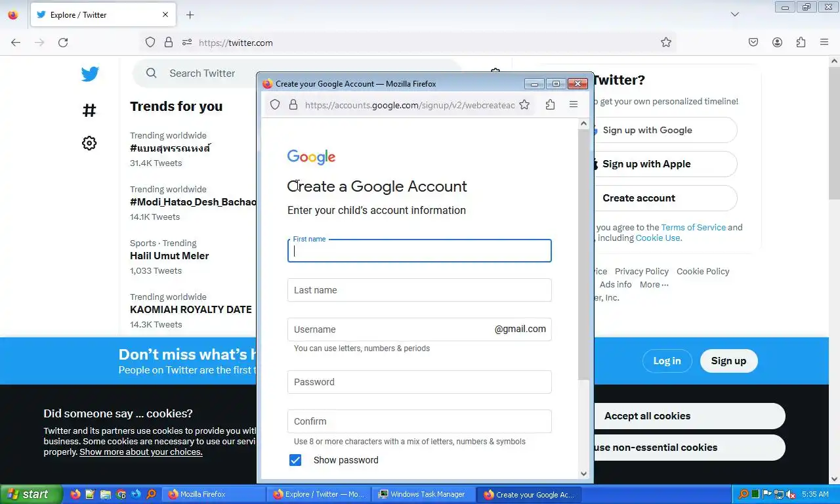Click padlock icon in Google popup address bar

293,104
